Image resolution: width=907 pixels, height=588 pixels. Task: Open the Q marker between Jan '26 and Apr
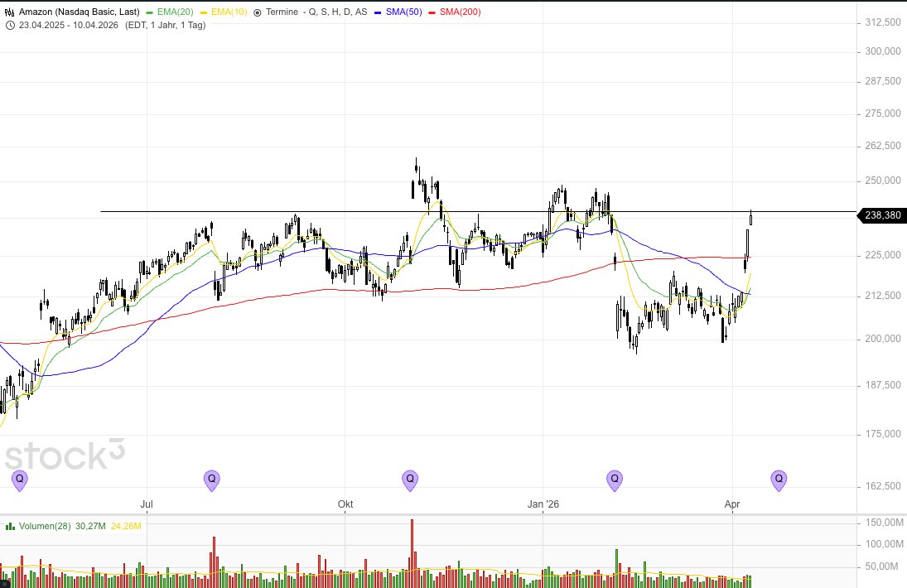coord(615,480)
